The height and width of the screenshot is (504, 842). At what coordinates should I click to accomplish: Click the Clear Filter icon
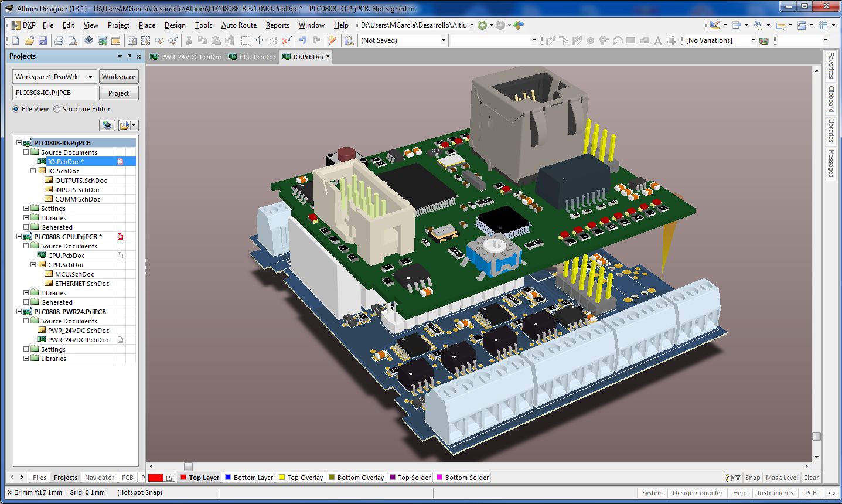[287, 40]
